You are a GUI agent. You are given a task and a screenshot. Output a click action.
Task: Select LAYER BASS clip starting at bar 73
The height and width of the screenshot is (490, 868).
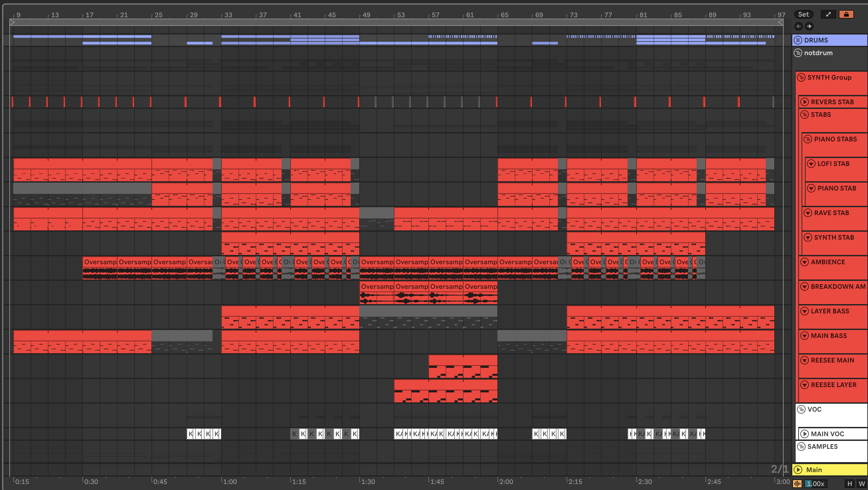point(670,317)
